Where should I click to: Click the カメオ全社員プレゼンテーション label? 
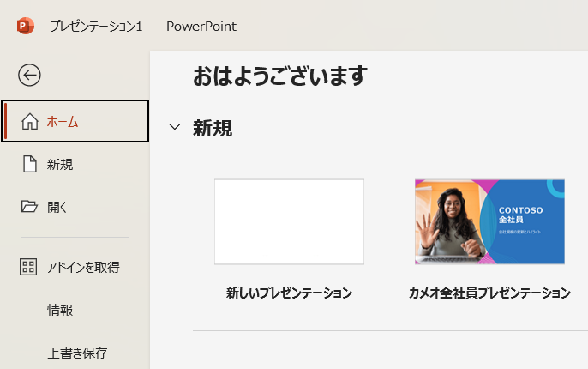[x=489, y=293]
